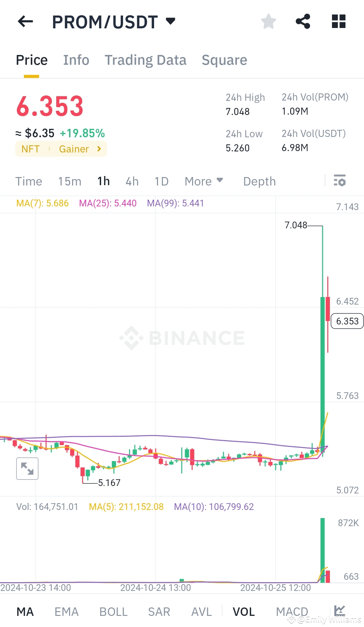Screen dimensions: 364x627
Task: Switch volume panel to MACD indicator
Action: [x=292, y=611]
